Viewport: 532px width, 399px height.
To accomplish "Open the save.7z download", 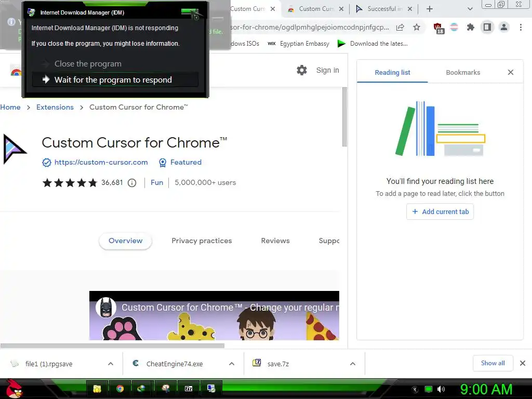I will [x=278, y=364].
